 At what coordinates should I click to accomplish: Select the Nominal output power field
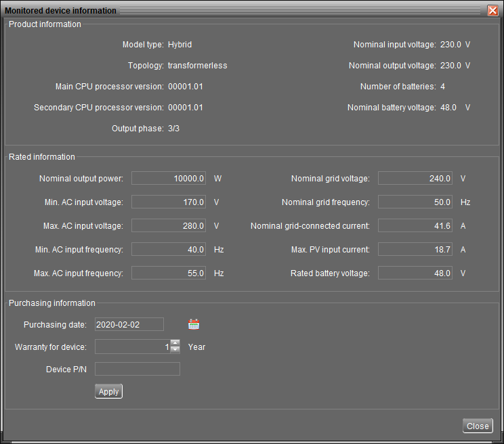coord(169,178)
